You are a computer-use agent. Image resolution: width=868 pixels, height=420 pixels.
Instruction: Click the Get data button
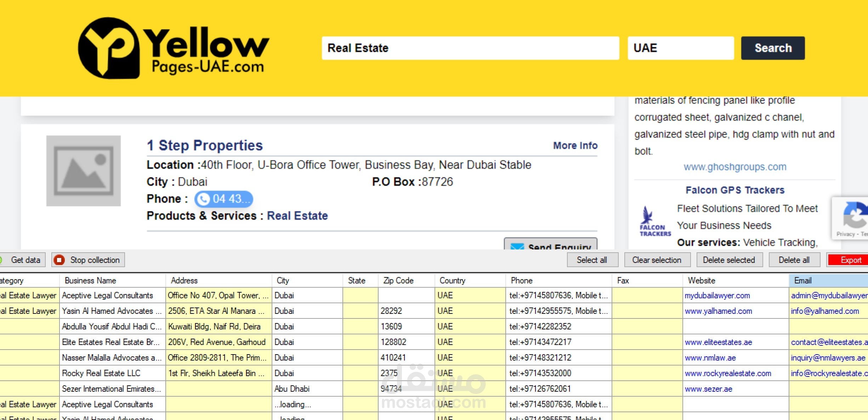[23, 260]
